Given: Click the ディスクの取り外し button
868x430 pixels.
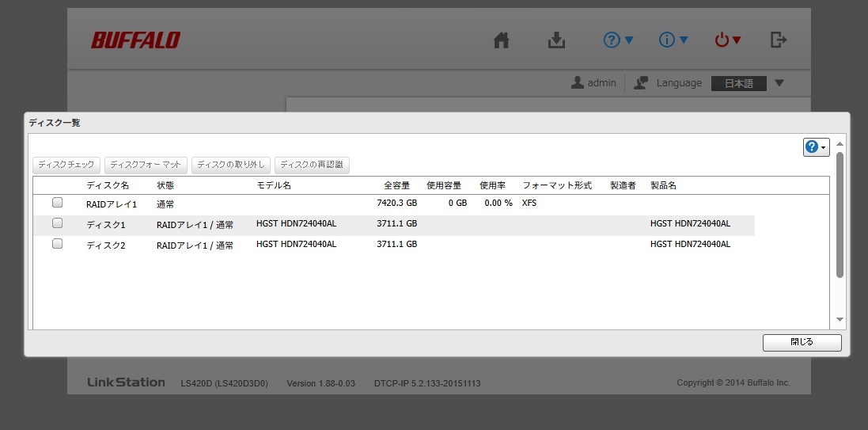Looking at the screenshot, I should pyautogui.click(x=231, y=166).
